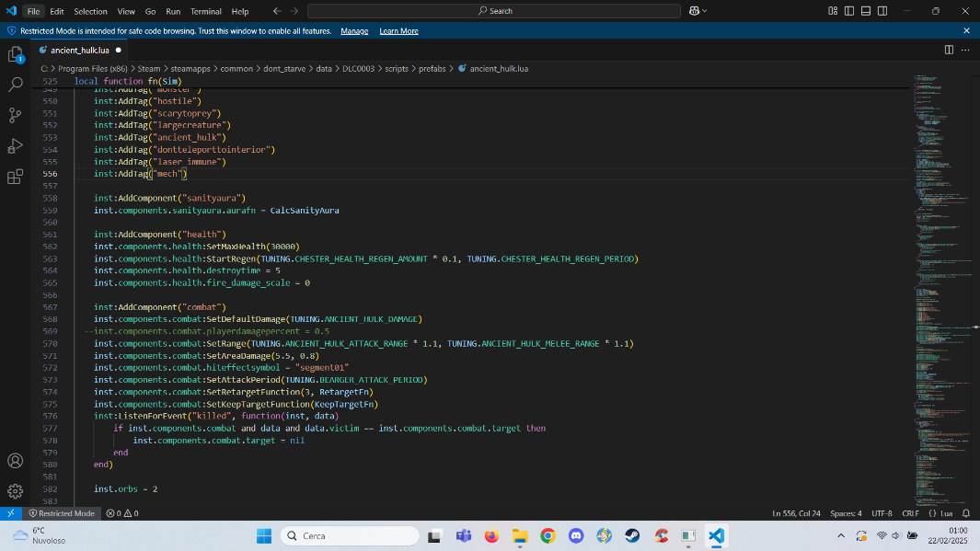Open the Source Control view

(x=15, y=114)
